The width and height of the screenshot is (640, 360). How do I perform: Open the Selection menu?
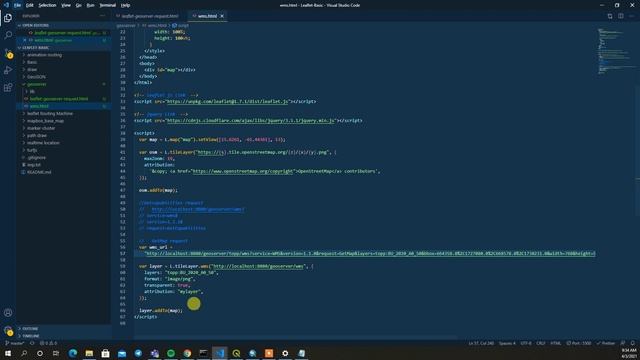point(47,5)
